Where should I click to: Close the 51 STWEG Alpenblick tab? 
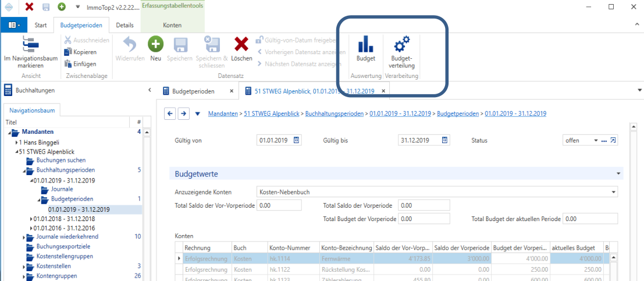[x=383, y=91]
